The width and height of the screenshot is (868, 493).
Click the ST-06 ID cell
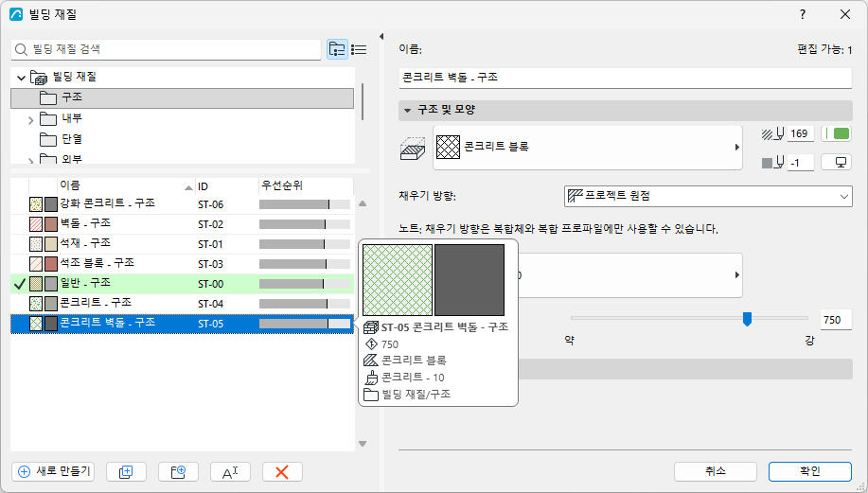coord(211,204)
